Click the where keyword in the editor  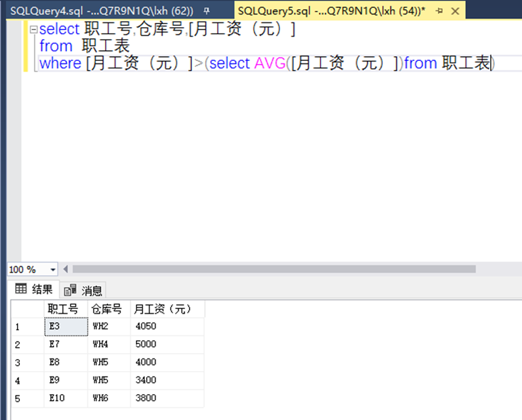pos(60,63)
